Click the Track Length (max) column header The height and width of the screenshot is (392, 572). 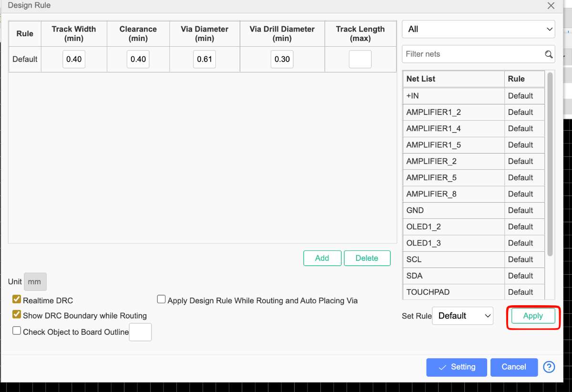pos(360,33)
